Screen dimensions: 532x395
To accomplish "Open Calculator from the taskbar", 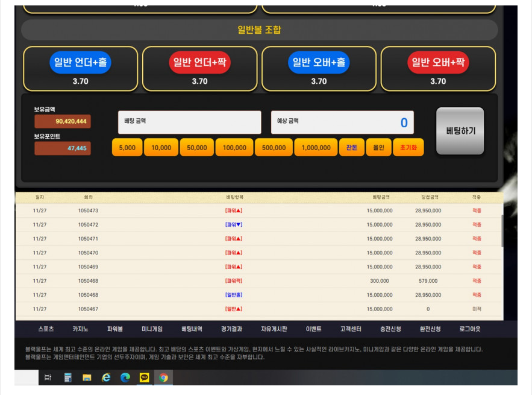I will click(x=67, y=378).
